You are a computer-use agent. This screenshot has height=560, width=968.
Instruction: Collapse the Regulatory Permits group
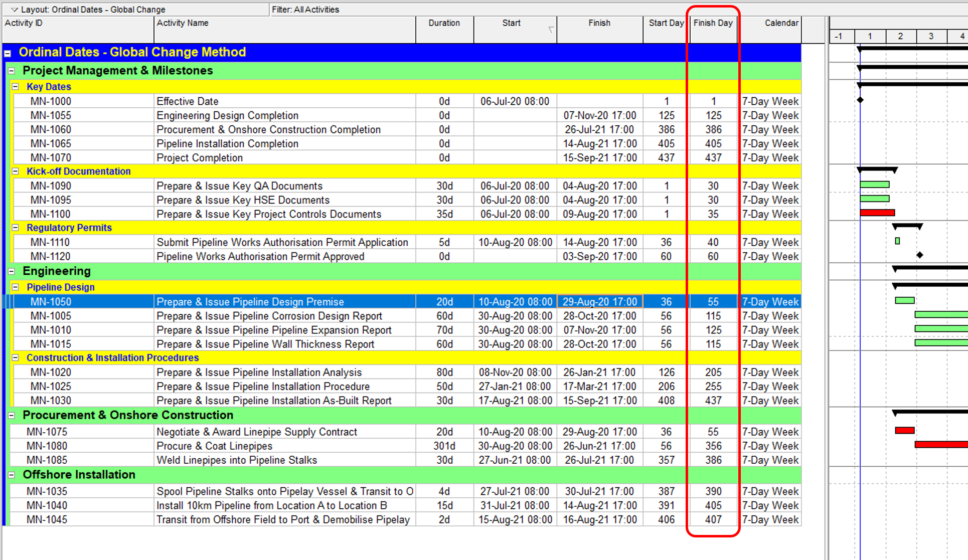[x=16, y=228]
